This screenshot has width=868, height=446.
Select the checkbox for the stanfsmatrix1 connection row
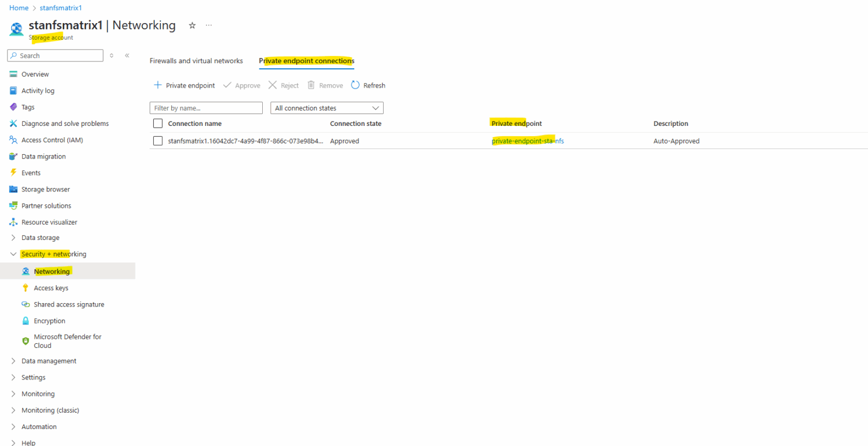158,141
